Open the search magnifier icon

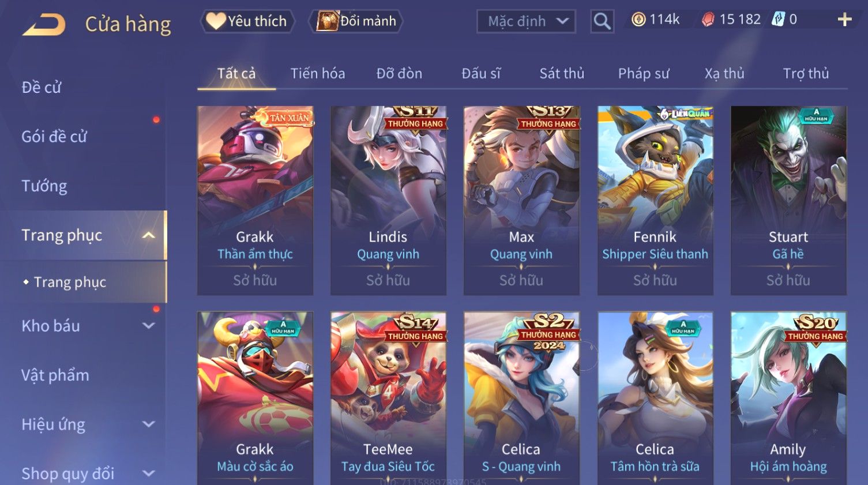[x=602, y=21]
